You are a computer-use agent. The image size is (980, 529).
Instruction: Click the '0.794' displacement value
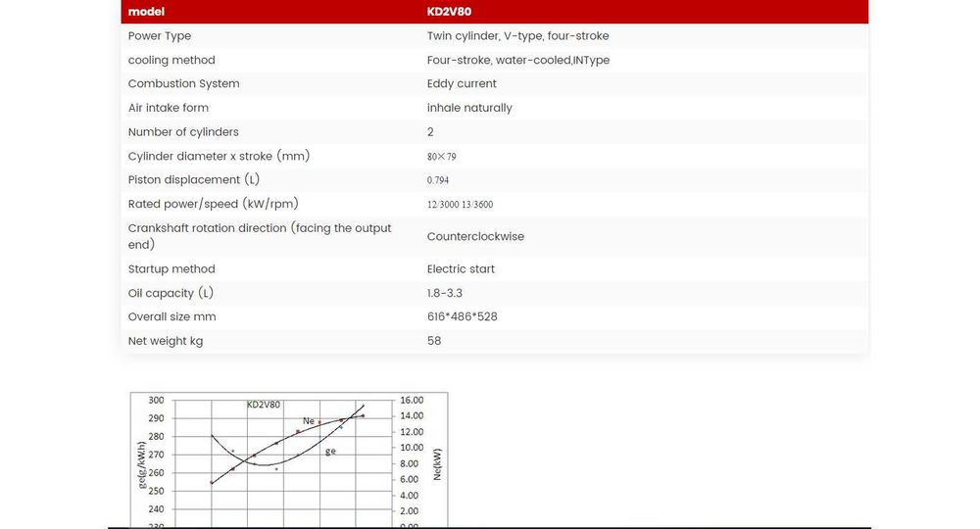coord(437,180)
